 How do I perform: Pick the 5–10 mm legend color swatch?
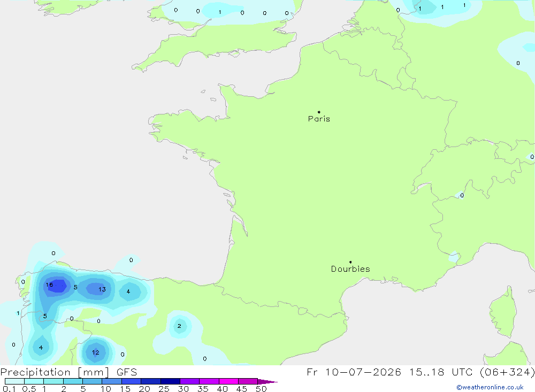(x=92, y=381)
